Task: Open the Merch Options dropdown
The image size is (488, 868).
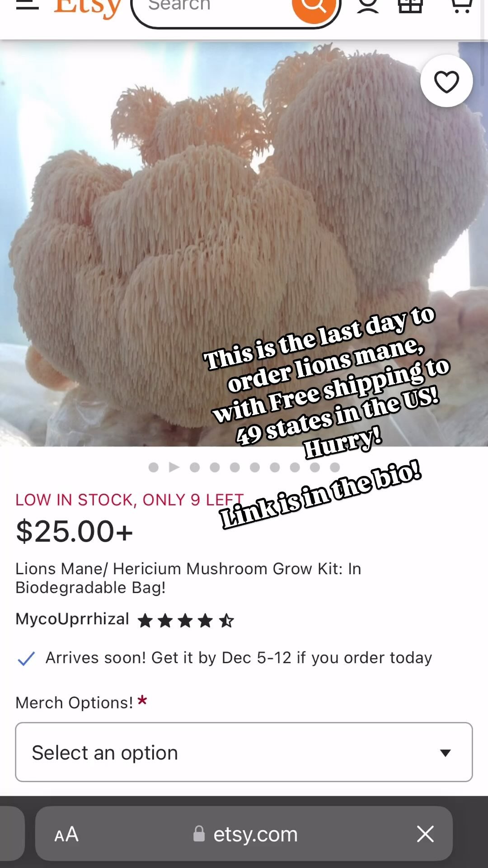Action: [x=244, y=752]
